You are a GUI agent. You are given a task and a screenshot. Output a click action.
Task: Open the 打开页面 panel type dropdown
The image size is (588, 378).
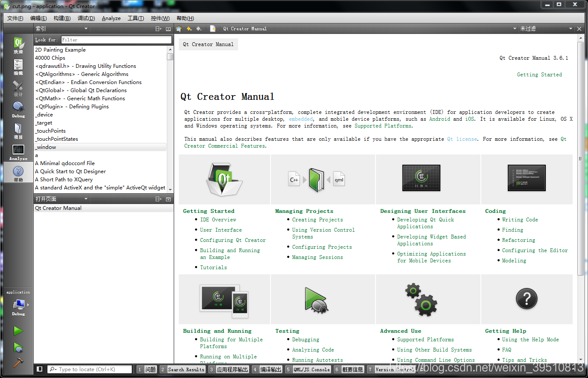[x=61, y=199]
